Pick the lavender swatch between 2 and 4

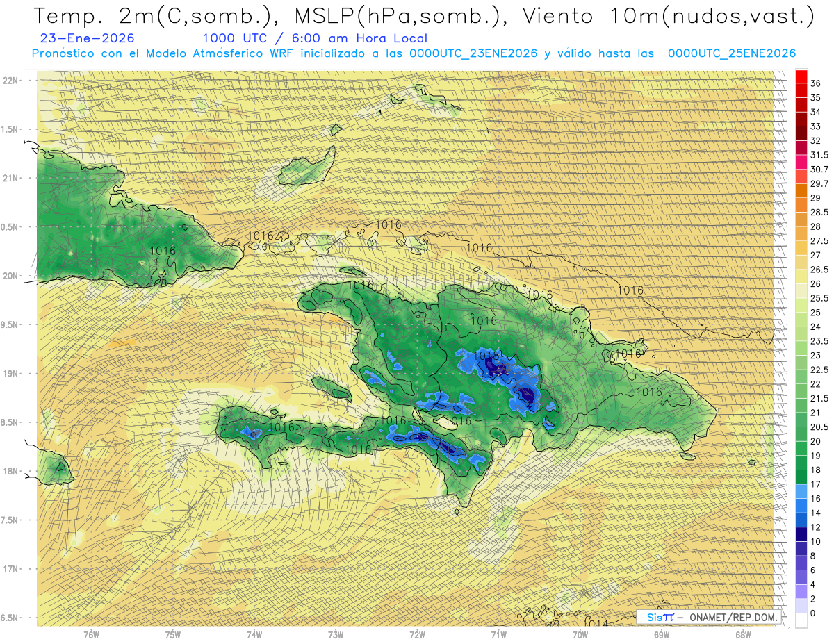pos(801,591)
